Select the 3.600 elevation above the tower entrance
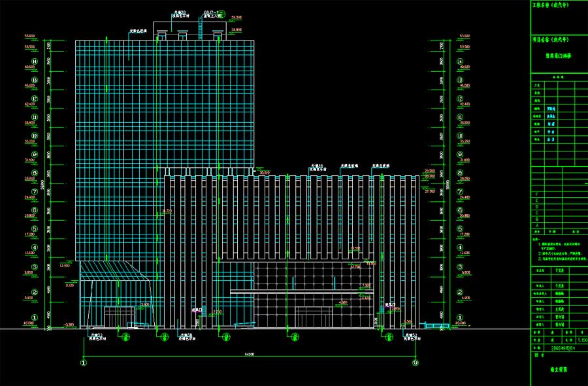The width and height of the screenshot is (588, 386). click(145, 304)
